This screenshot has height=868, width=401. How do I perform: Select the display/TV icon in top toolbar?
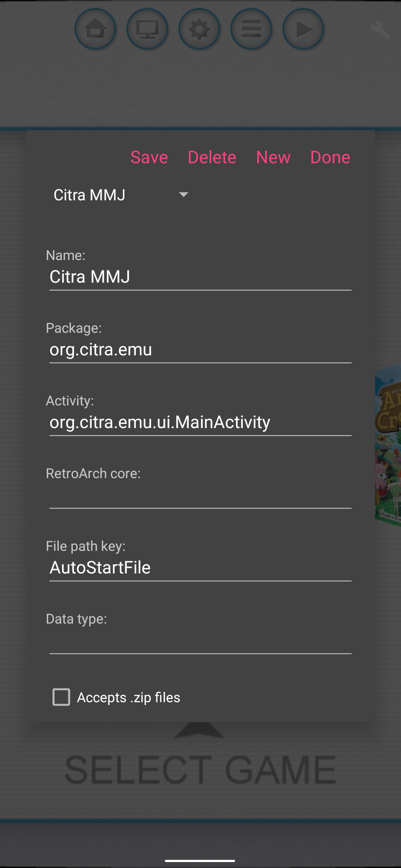point(147,29)
